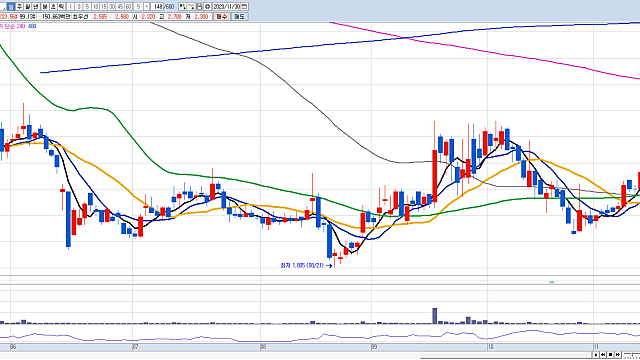Screen dimensions: 640x360
Task: Select the 60-minute interval button
Action: click(x=128, y=7)
